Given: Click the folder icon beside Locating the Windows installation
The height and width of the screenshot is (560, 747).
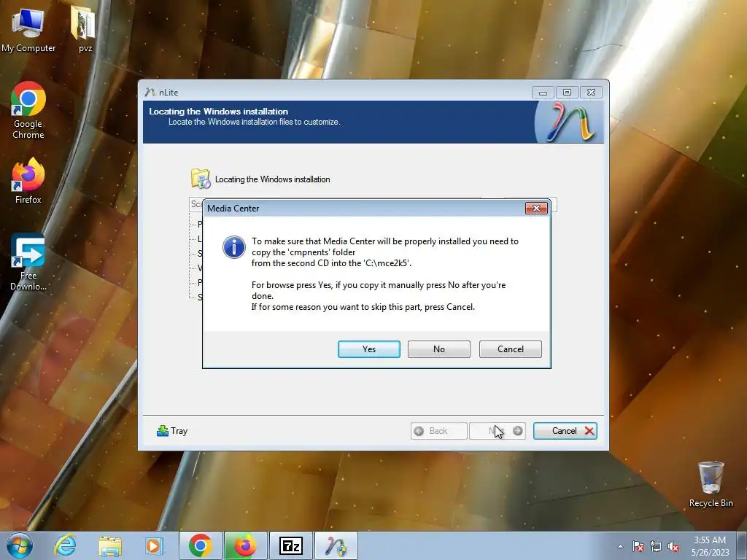Looking at the screenshot, I should [201, 179].
